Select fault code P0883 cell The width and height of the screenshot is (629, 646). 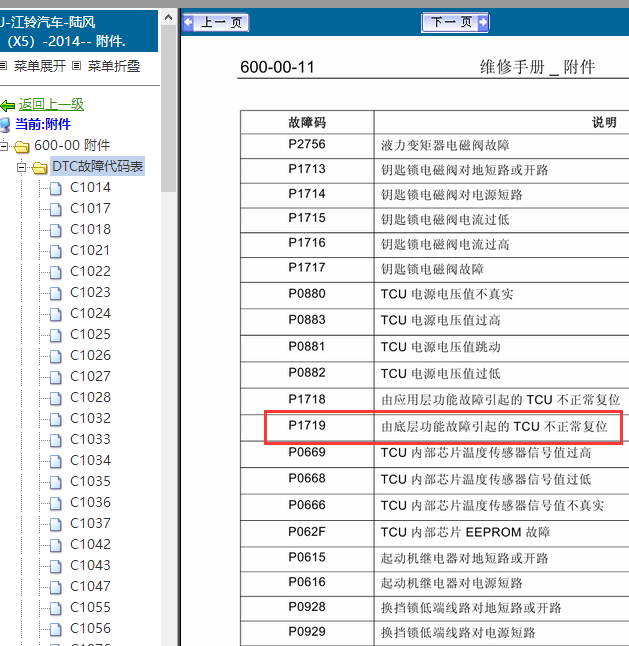pyautogui.click(x=307, y=320)
